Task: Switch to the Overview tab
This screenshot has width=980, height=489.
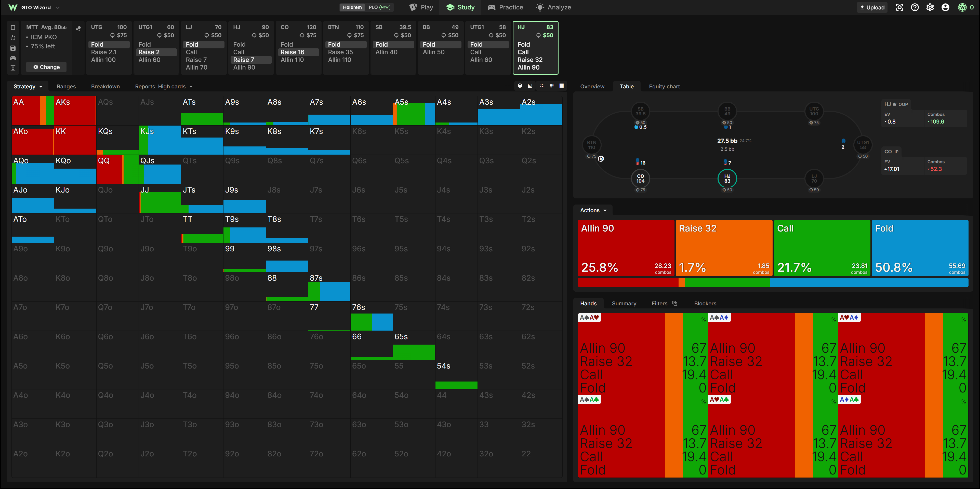Action: [x=592, y=86]
